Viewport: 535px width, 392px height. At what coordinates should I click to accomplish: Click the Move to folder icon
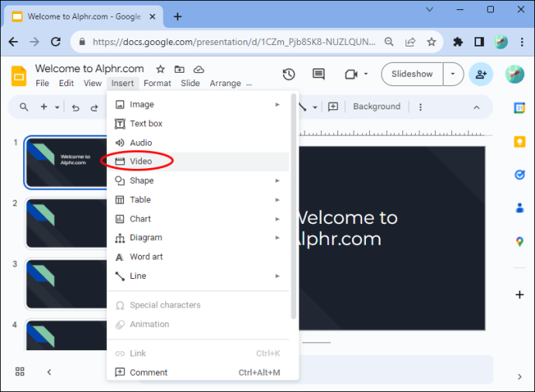tap(179, 70)
